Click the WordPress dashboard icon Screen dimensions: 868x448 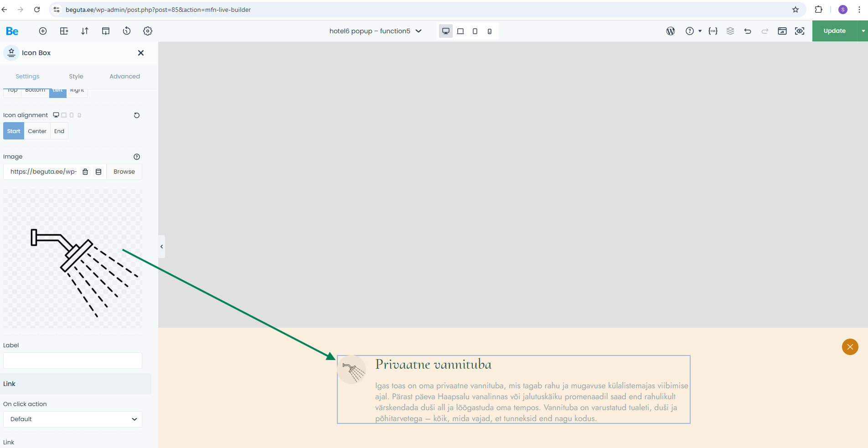[x=671, y=31]
